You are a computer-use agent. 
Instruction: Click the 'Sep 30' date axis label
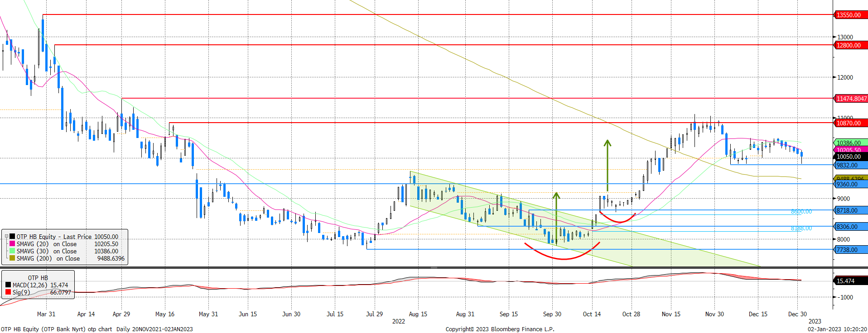click(x=552, y=314)
